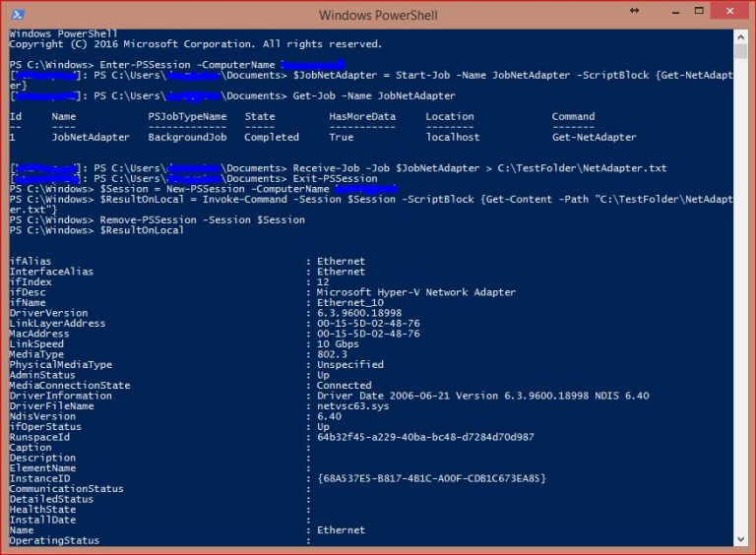Click the 'Ethernet' value in the Name row
The image size is (756, 555).
(x=341, y=530)
